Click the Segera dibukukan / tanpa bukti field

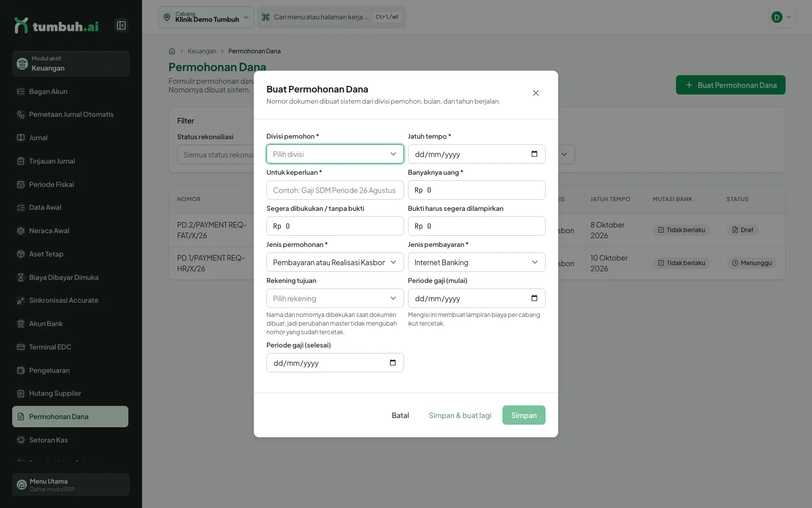tap(335, 226)
